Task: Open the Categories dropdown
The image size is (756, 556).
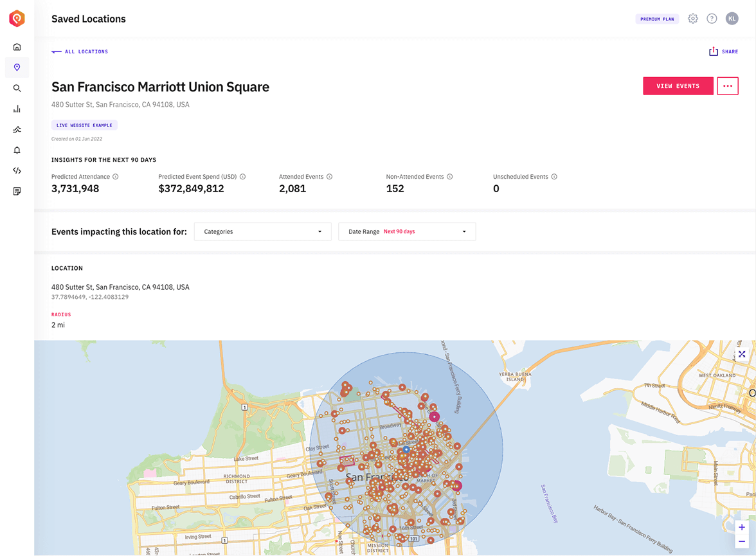Action: click(x=263, y=232)
